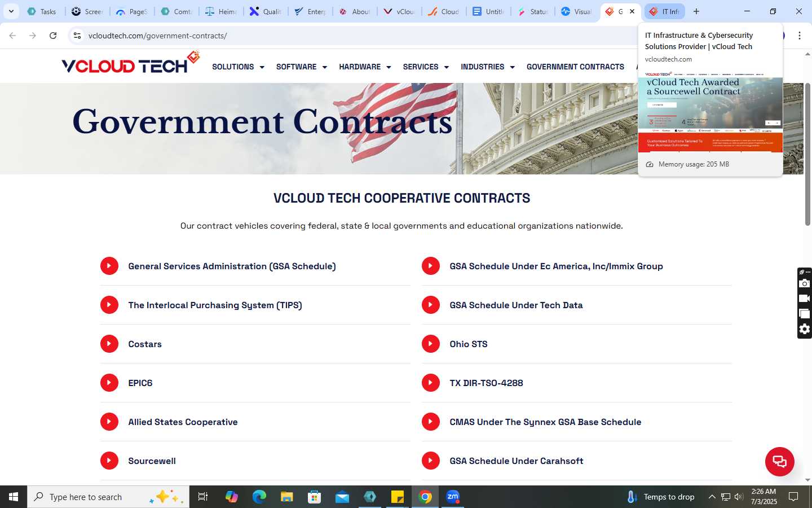Switch to the IT Infrastructure tab

665,11
